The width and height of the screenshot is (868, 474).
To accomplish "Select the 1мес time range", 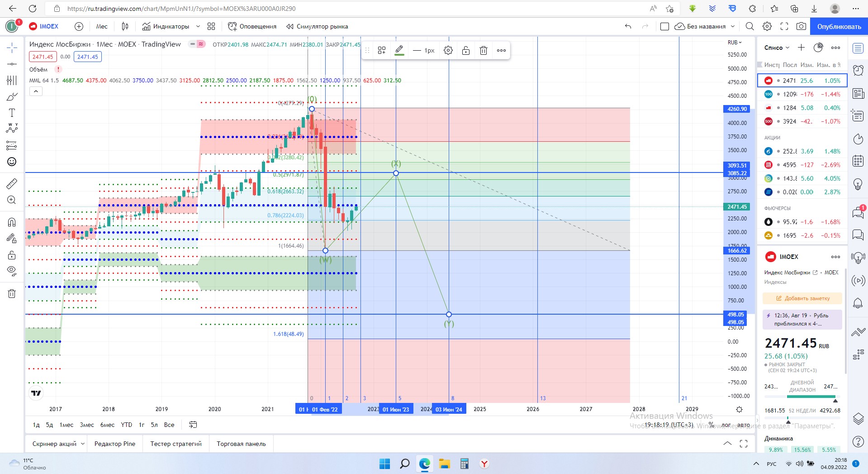I will click(66, 425).
